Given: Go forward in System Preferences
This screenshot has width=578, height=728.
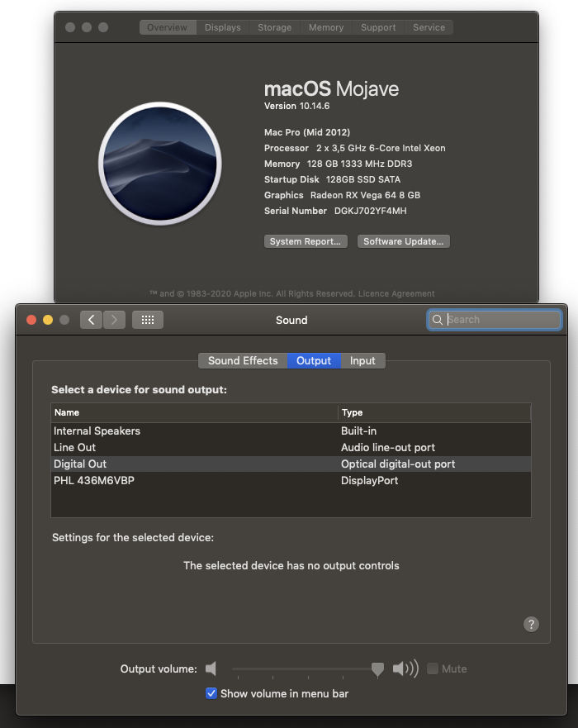Looking at the screenshot, I should (114, 320).
